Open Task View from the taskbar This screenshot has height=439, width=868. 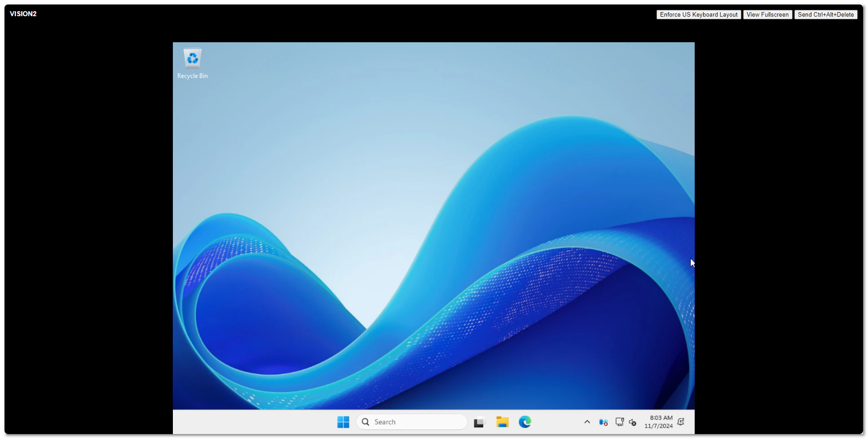479,422
